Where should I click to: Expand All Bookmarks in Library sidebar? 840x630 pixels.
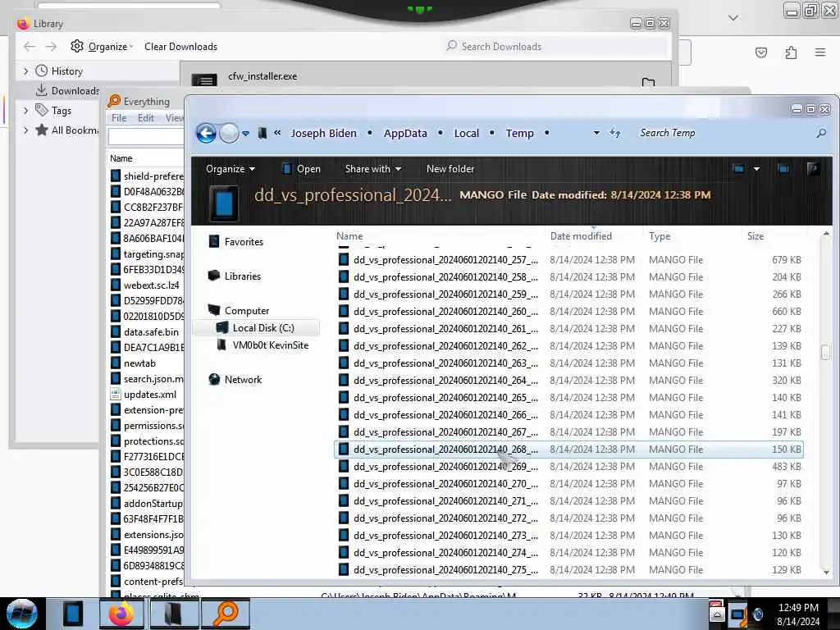(25, 130)
